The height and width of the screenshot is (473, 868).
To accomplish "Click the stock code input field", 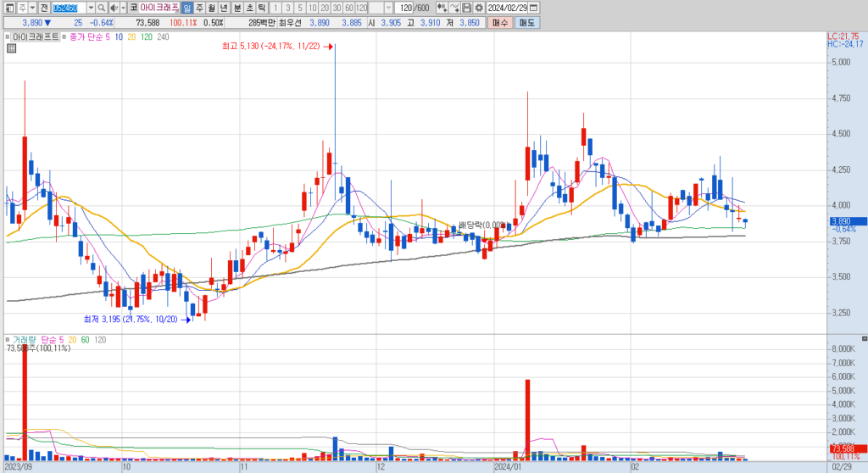I will 70,8.
